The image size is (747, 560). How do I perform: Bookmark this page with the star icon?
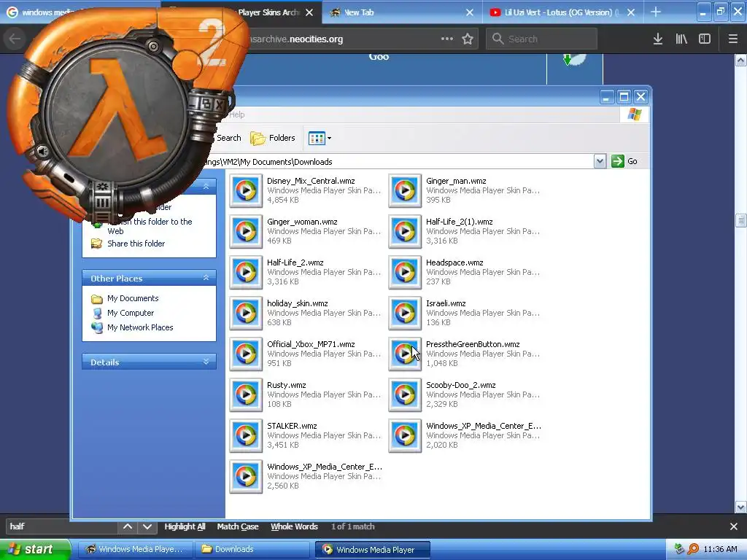point(468,39)
